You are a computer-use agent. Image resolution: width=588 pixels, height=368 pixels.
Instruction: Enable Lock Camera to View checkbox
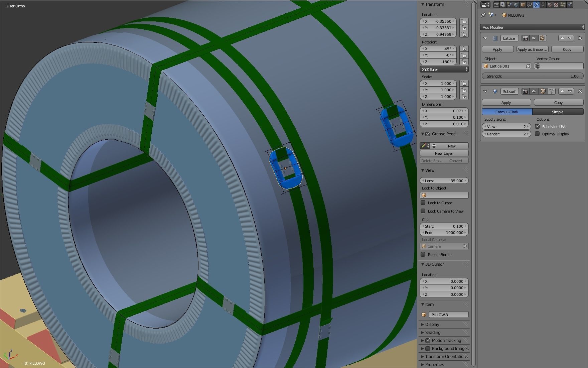coord(423,211)
